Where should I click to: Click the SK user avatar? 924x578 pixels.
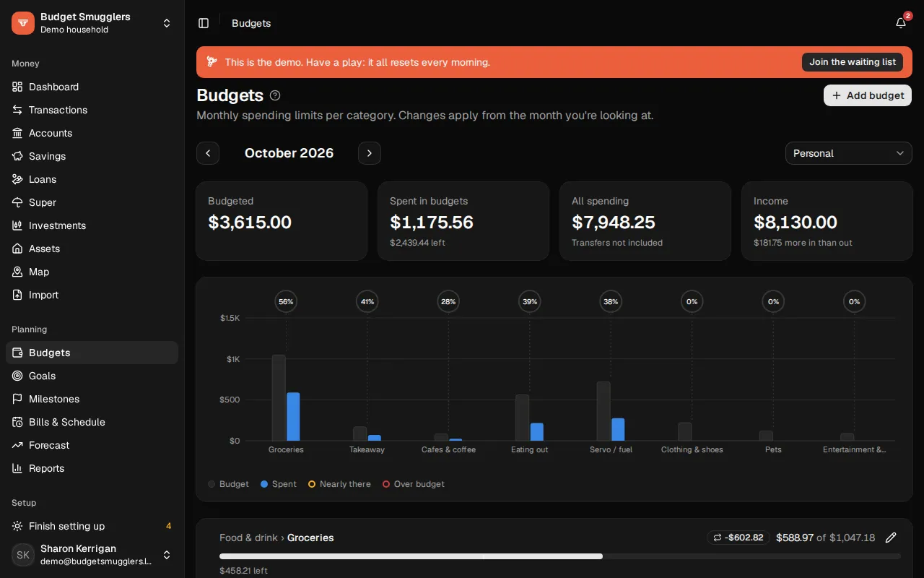pyautogui.click(x=23, y=555)
